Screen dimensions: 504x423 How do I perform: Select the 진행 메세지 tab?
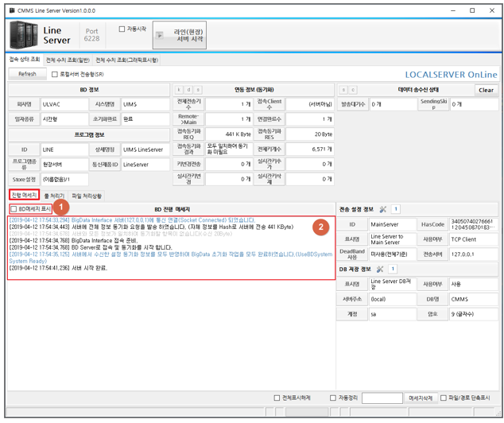[24, 195]
